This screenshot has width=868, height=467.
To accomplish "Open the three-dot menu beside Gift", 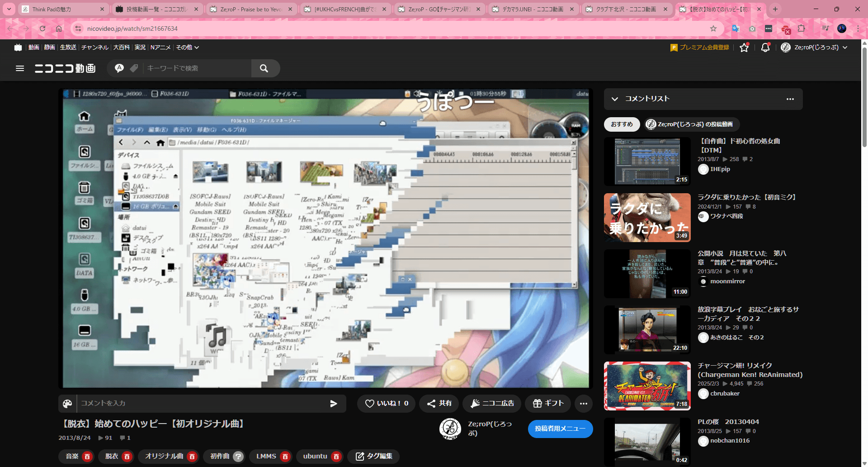I will pyautogui.click(x=584, y=403).
